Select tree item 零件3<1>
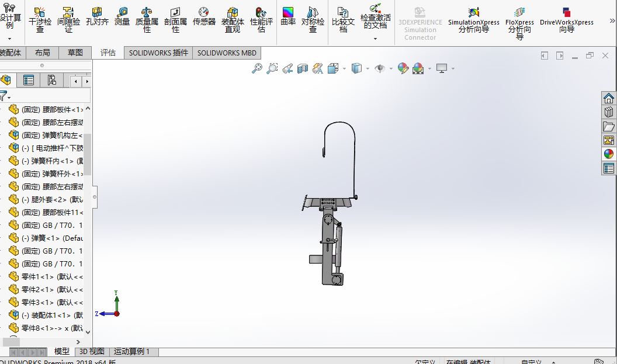 click(x=46, y=302)
